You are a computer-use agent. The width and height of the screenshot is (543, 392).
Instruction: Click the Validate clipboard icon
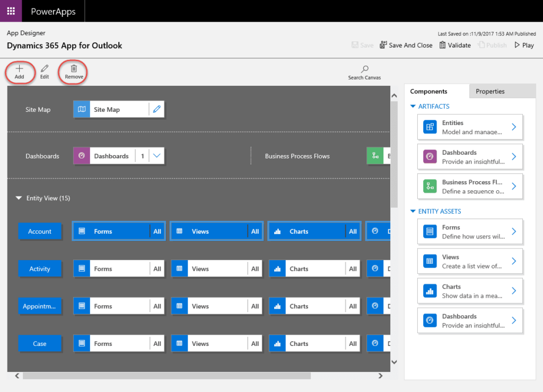(x=442, y=45)
